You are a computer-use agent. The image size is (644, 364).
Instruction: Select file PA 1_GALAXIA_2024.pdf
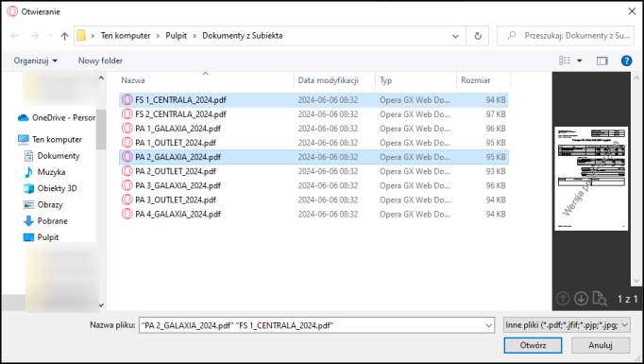point(314,129)
